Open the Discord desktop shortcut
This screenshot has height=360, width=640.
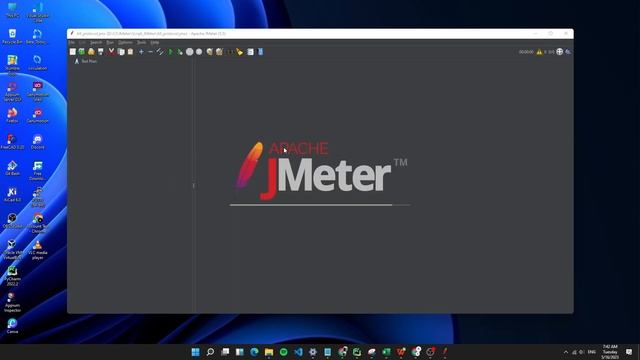pyautogui.click(x=38, y=142)
